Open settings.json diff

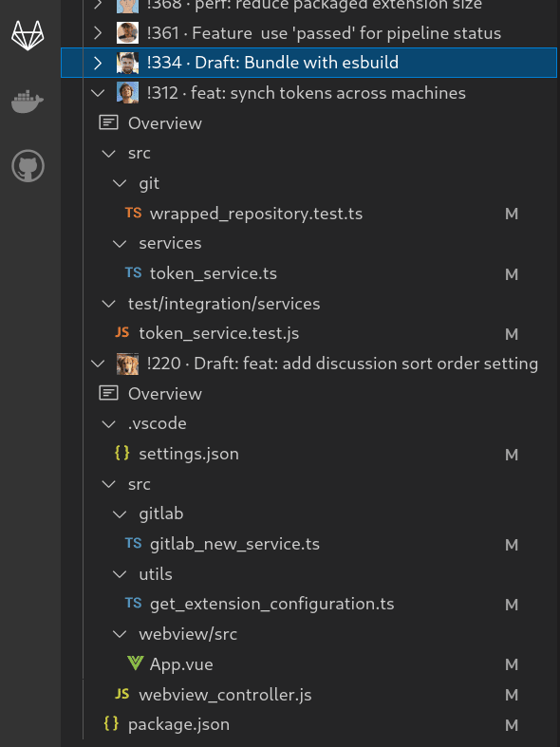click(x=189, y=454)
